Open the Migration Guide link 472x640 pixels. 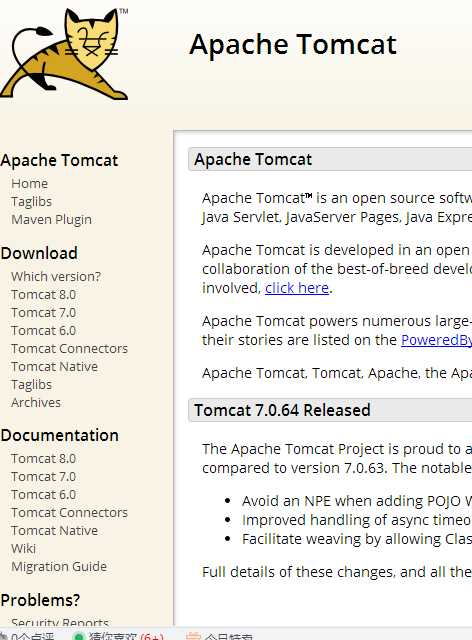[x=59, y=567]
